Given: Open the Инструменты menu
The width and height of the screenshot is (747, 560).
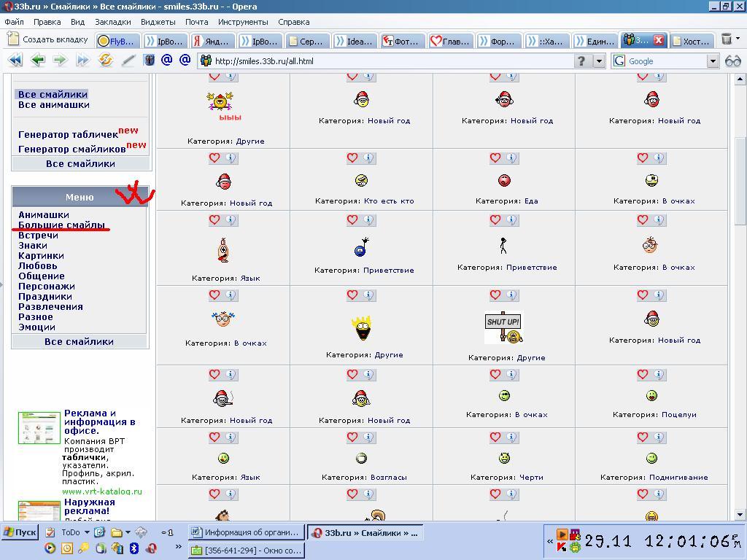Looking at the screenshot, I should click(x=243, y=22).
